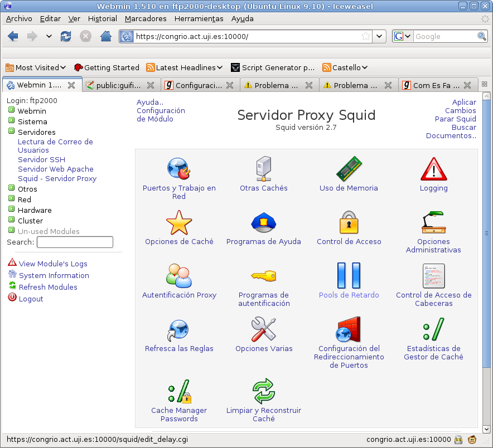Open Uso de Memoria chip icon
This screenshot has width=493, height=448.
349,169
